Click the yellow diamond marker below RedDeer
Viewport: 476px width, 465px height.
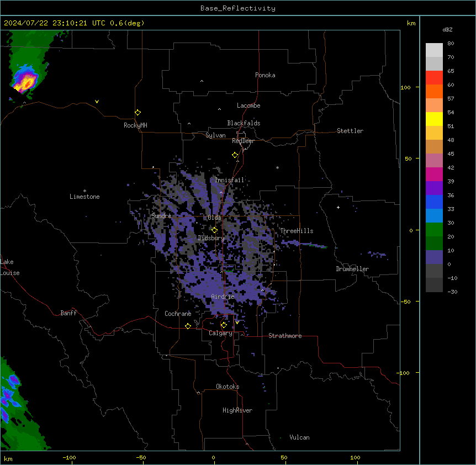(x=235, y=155)
